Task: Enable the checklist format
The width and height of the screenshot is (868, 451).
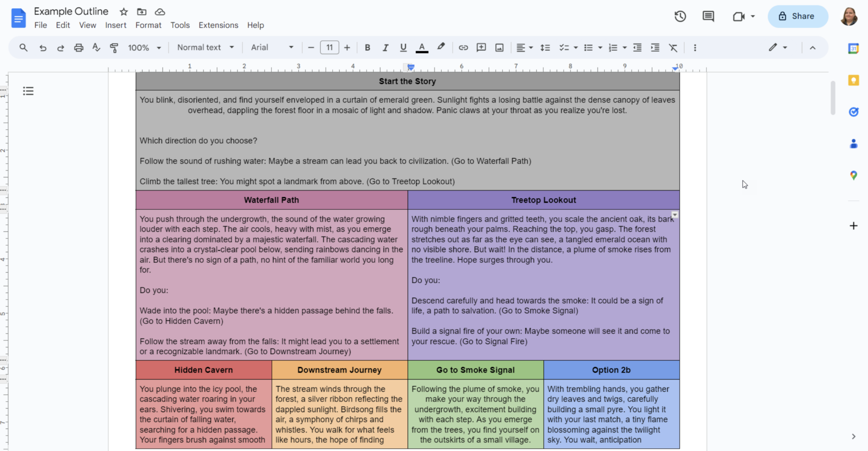Action: [x=564, y=47]
